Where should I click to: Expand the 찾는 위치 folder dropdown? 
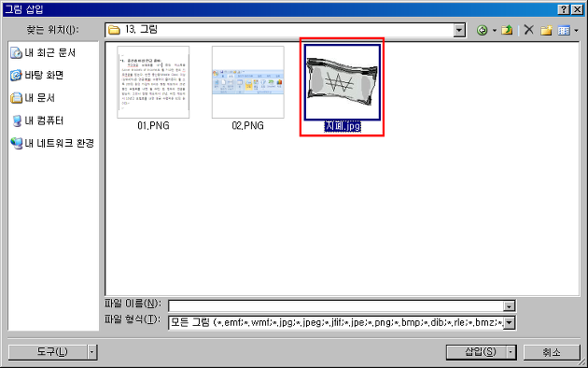tap(459, 30)
